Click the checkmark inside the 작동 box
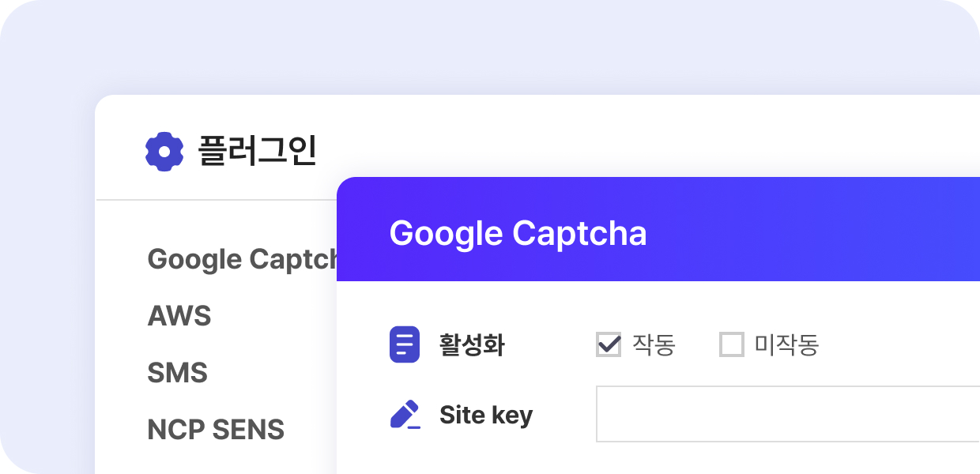 [x=609, y=343]
